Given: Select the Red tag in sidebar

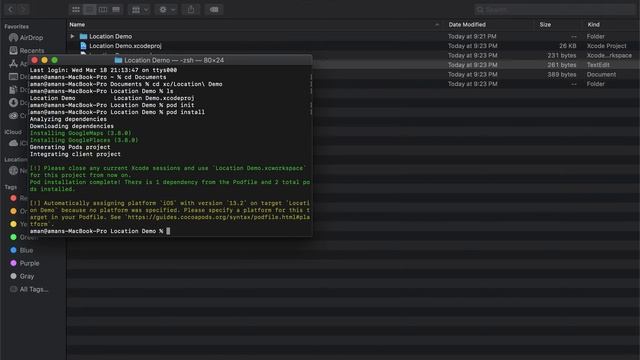Looking at the screenshot, I should coord(18,198).
